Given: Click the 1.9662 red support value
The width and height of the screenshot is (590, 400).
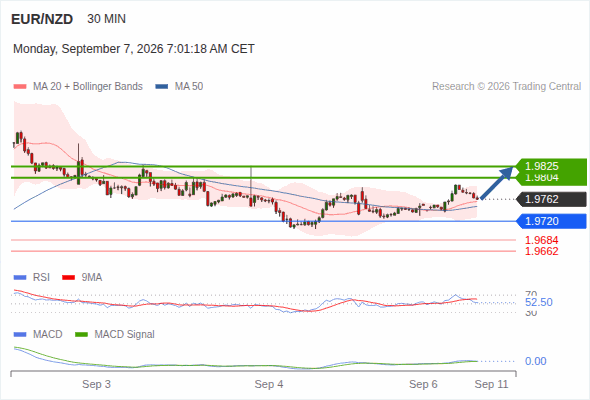Looking at the screenshot, I should pos(541,251).
